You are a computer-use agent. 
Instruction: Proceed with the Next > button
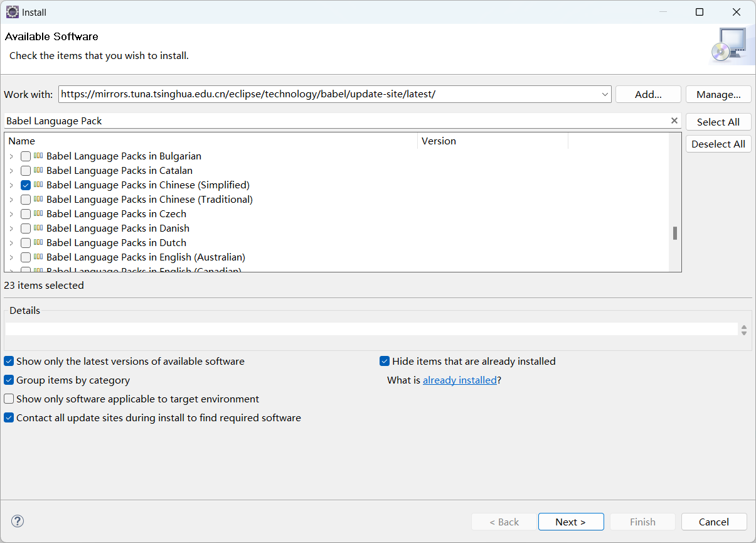click(x=571, y=522)
